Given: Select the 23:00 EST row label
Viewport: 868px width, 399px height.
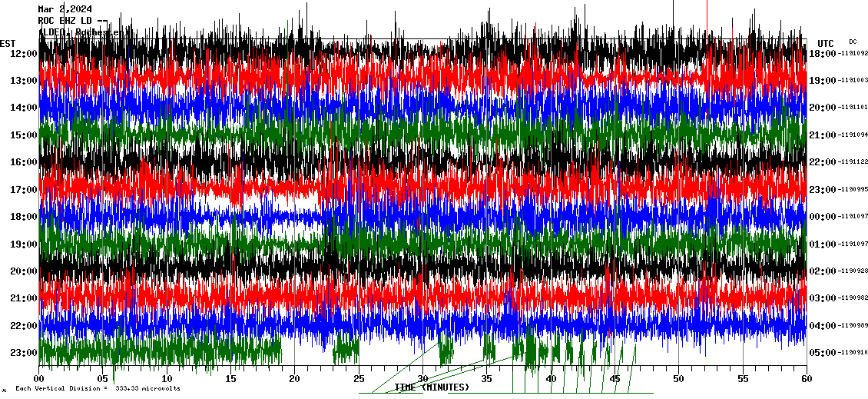Looking at the screenshot, I should coord(24,353).
